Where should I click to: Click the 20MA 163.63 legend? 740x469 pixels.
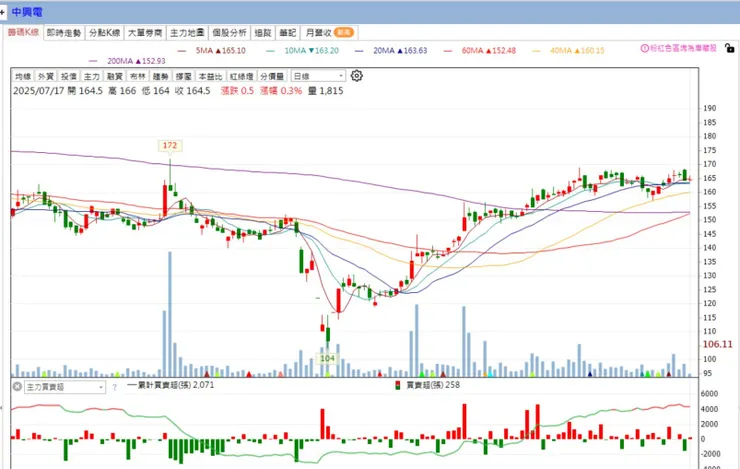391,50
